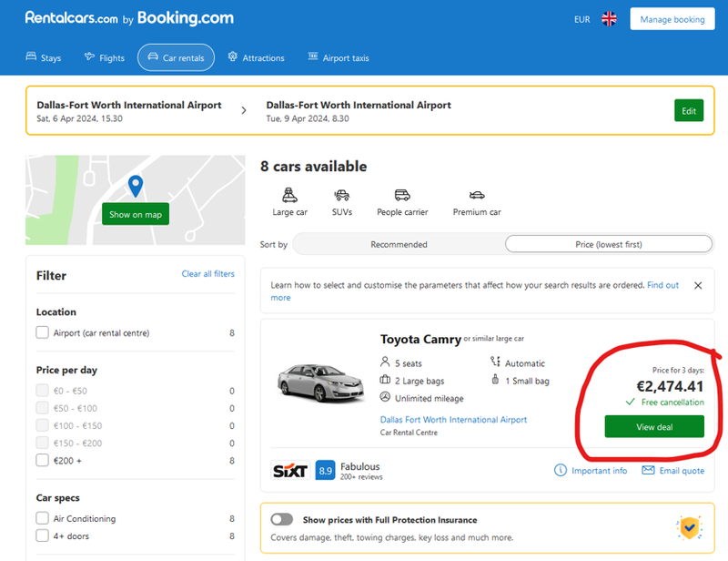Click the pick-up Dallas-Fort Worth International Airport
The image size is (728, 561).
click(x=129, y=105)
